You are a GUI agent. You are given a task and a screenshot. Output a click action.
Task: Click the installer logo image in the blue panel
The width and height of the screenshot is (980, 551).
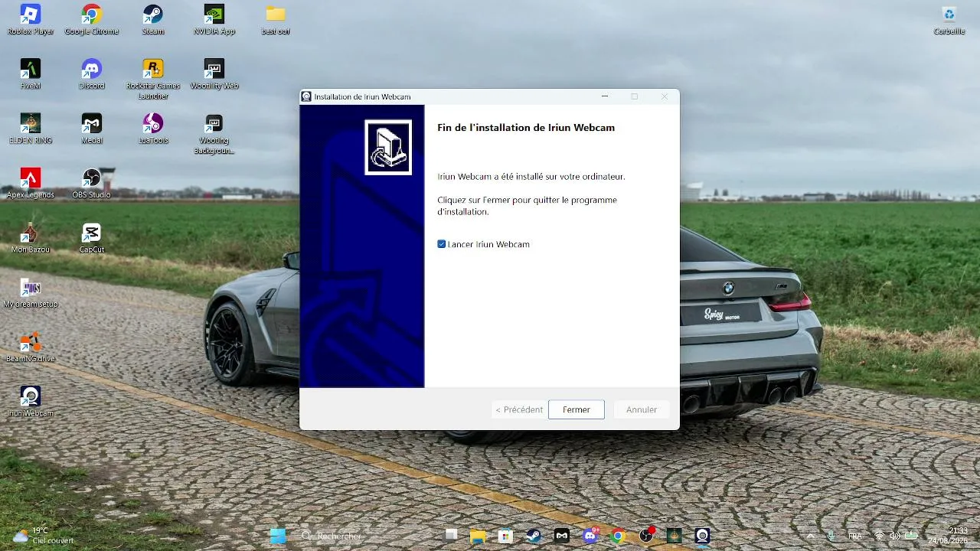(388, 147)
